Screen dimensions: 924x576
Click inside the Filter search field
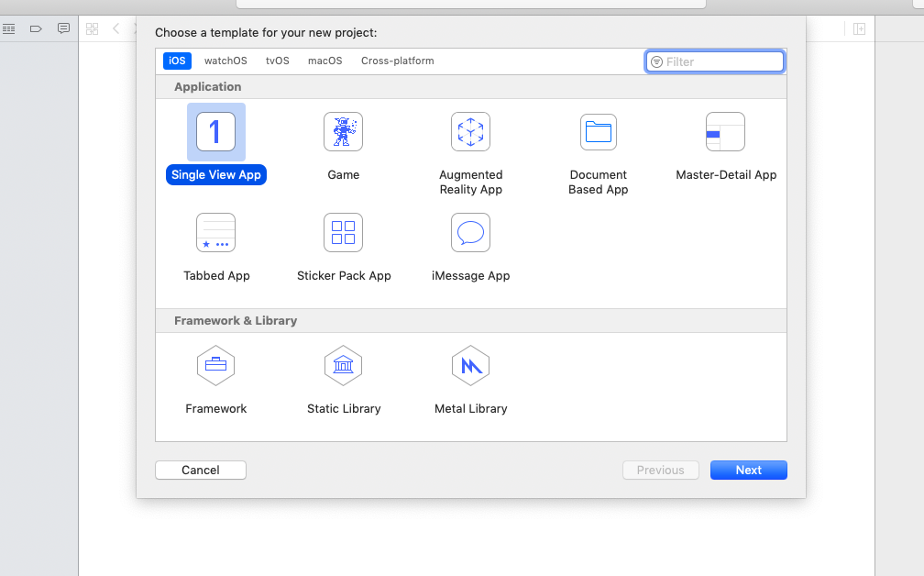[x=715, y=61]
